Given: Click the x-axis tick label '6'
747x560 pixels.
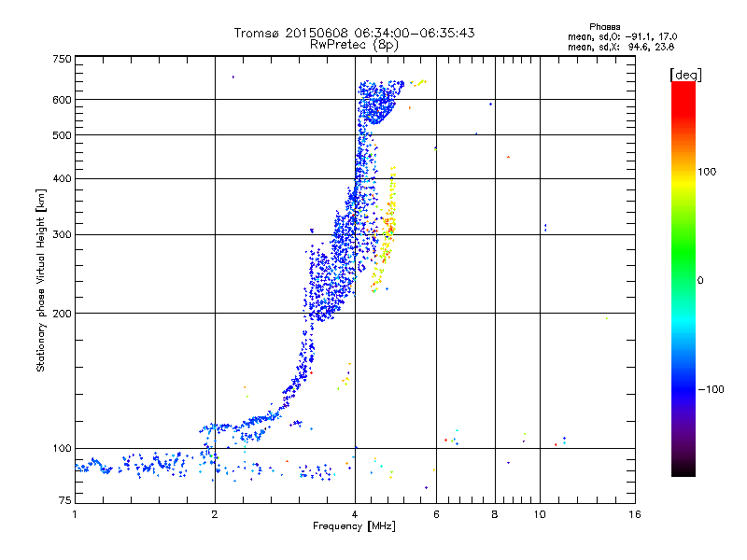Looking at the screenshot, I should pyautogui.click(x=436, y=514).
